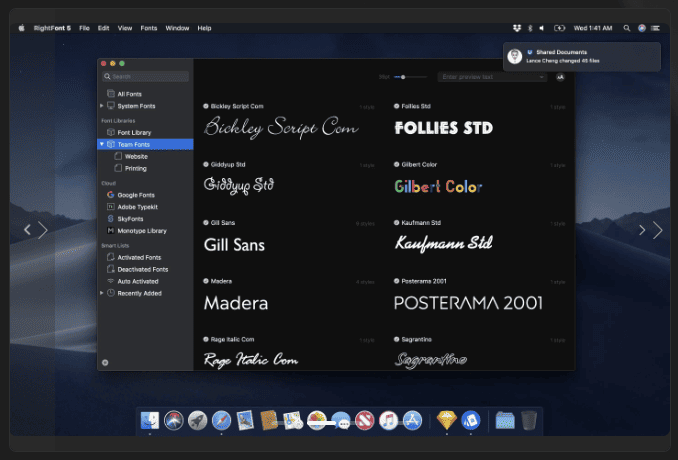Open Dropbox menu bar icon

[517, 28]
